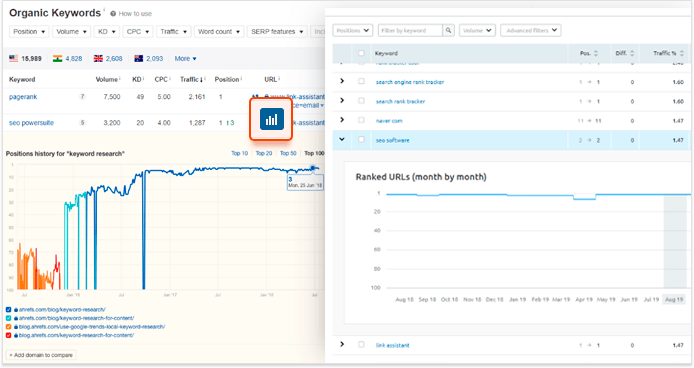Open the Volume dropdown in right panel
This screenshot has height=368, width=694.
click(477, 30)
